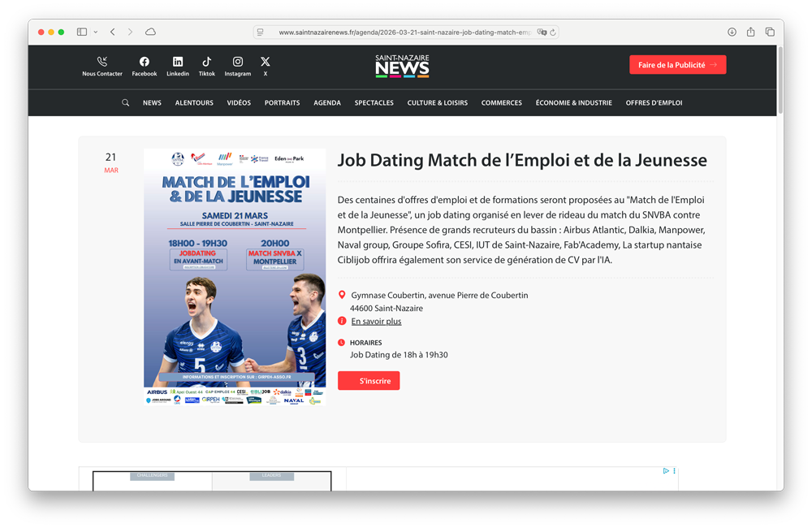Open the Saint-Nazaire News logo link

tap(402, 65)
